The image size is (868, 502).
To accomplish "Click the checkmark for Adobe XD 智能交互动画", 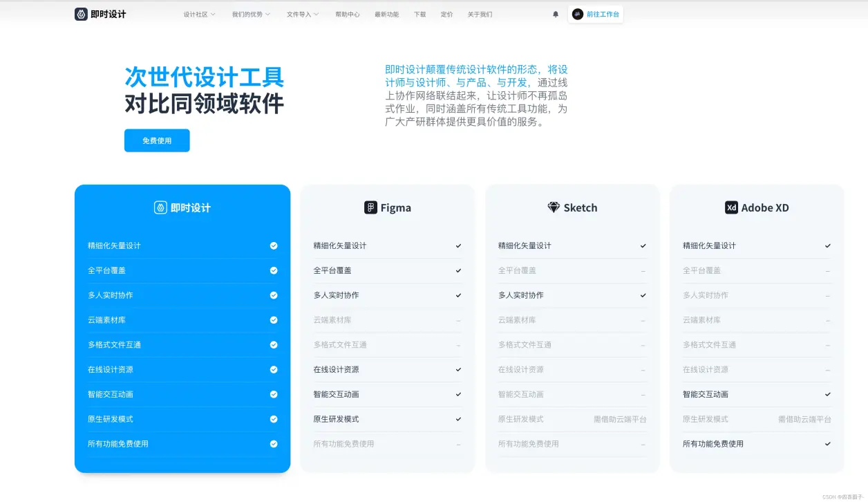I will point(827,394).
